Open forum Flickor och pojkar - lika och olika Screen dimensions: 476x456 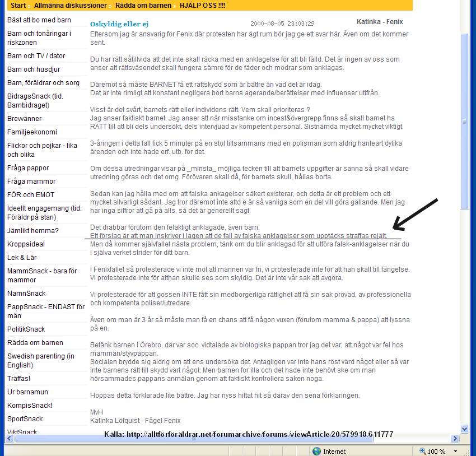42,150
